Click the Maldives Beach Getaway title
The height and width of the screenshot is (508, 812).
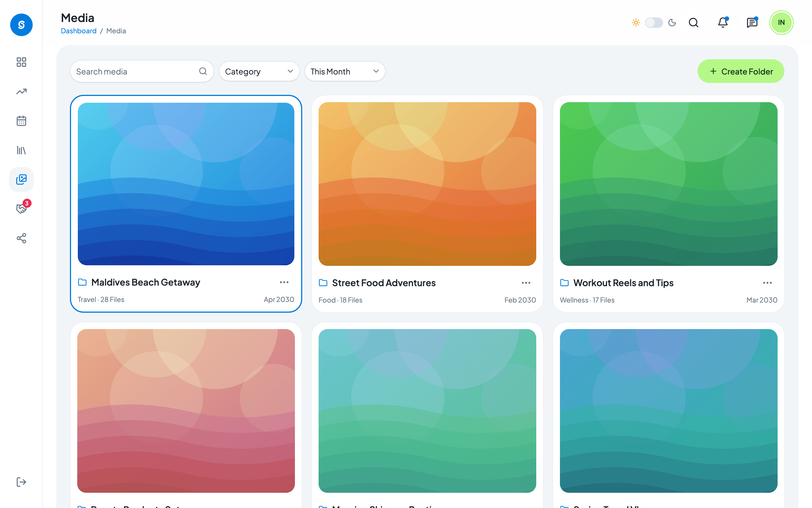coord(145,282)
